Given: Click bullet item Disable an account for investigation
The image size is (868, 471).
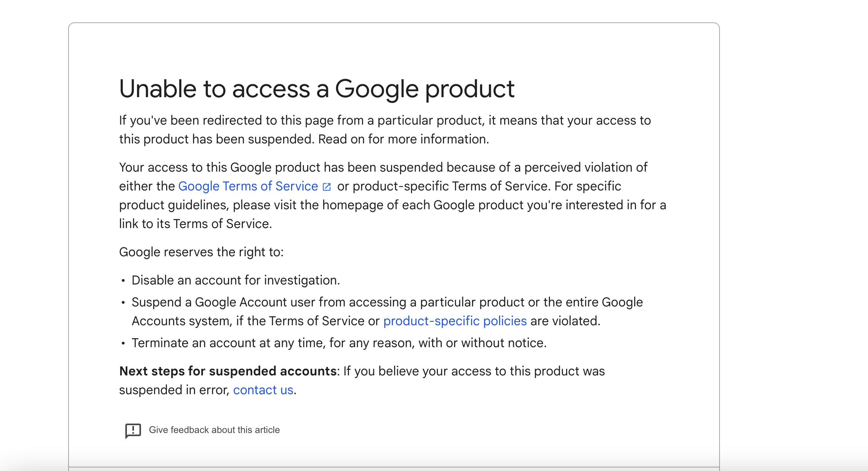Looking at the screenshot, I should pyautogui.click(x=235, y=280).
